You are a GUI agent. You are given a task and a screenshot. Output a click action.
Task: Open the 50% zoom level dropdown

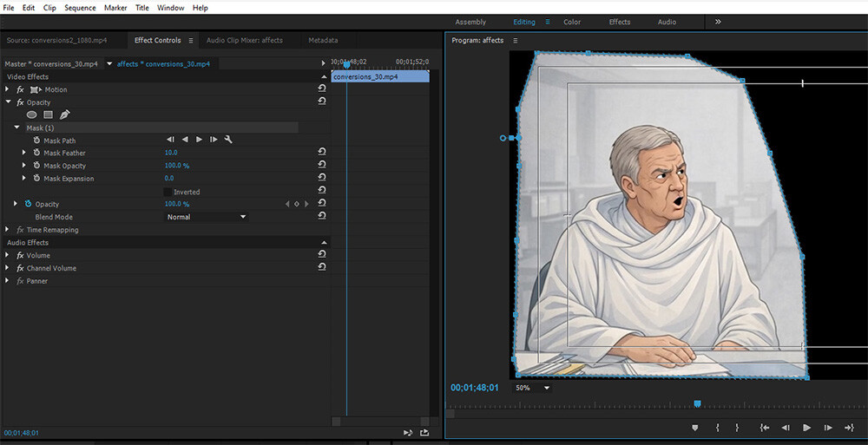point(532,388)
